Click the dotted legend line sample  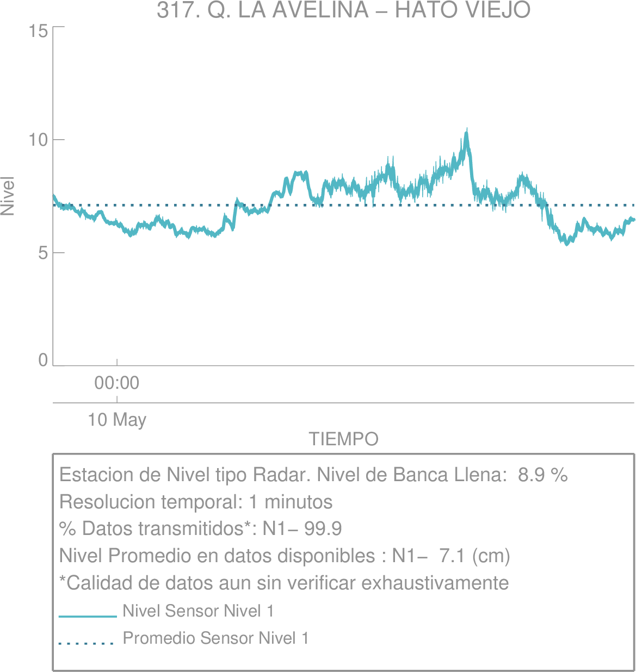[86, 644]
